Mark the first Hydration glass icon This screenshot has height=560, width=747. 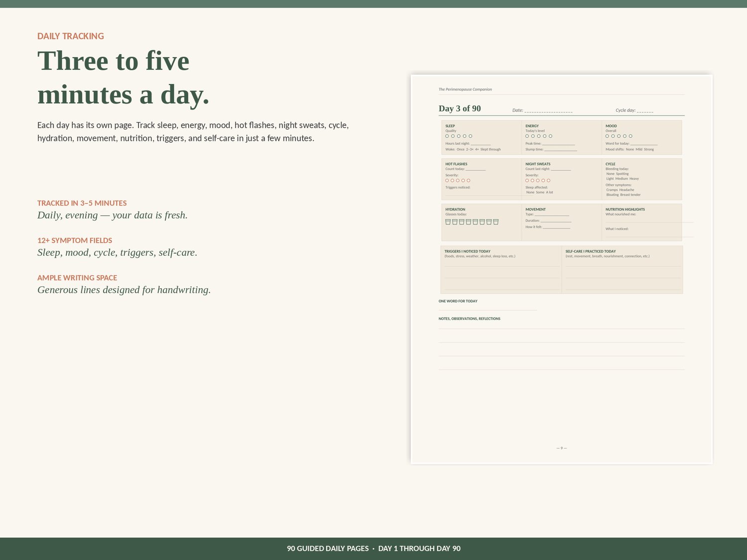(x=448, y=222)
